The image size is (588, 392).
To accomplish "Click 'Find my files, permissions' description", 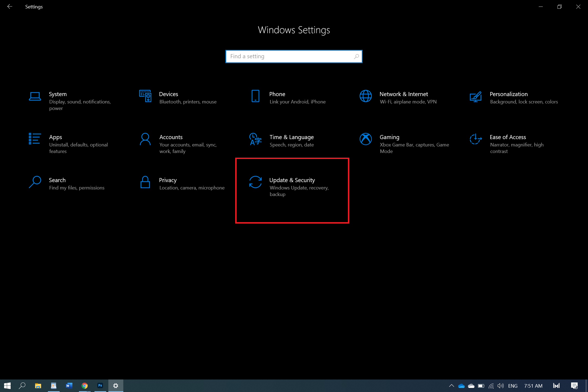I will click(77, 188).
